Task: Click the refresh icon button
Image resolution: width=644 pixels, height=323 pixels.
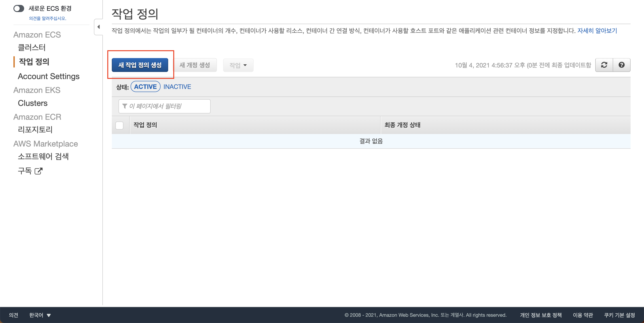Action: coord(604,65)
